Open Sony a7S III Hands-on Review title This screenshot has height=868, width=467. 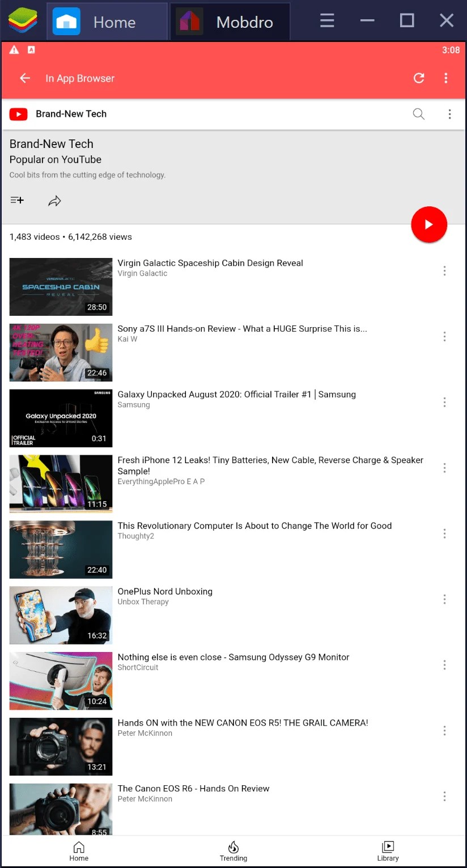click(x=242, y=329)
